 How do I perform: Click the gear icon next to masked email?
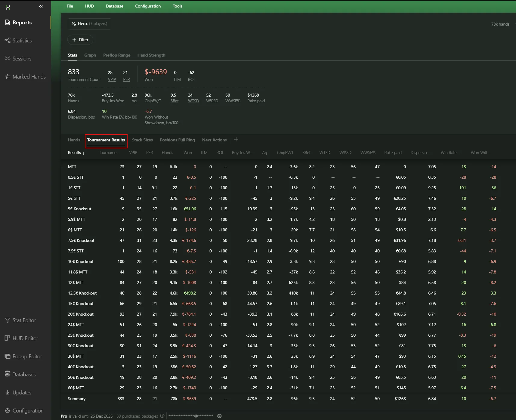coord(219,416)
